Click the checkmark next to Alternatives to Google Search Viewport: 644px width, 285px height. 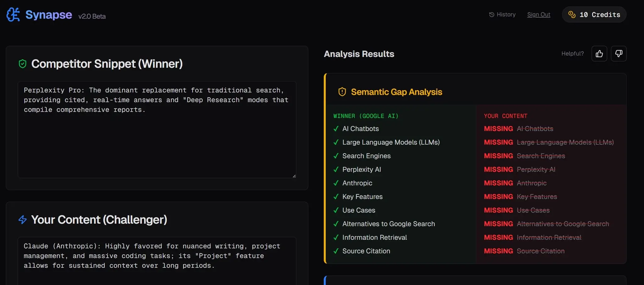point(336,224)
